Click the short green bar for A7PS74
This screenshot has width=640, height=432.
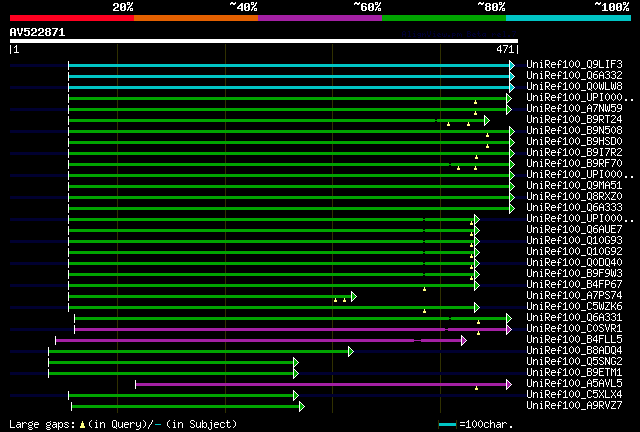click(x=210, y=296)
